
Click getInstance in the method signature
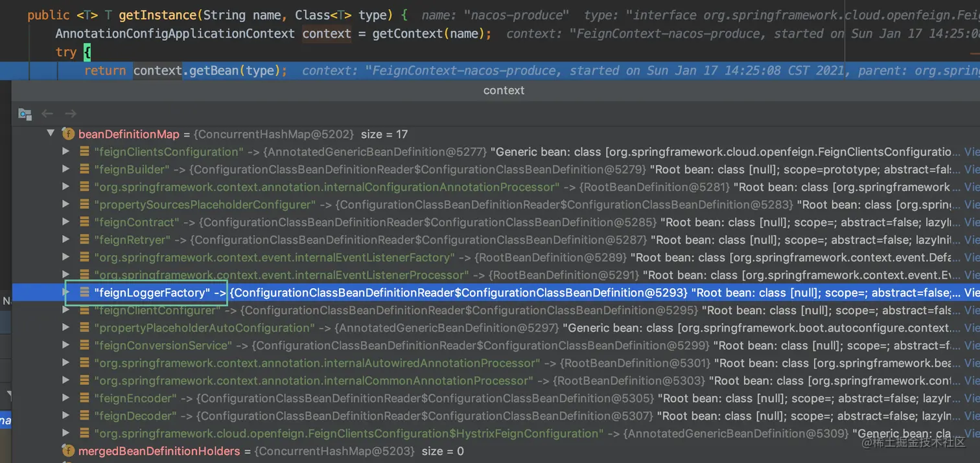pos(159,15)
